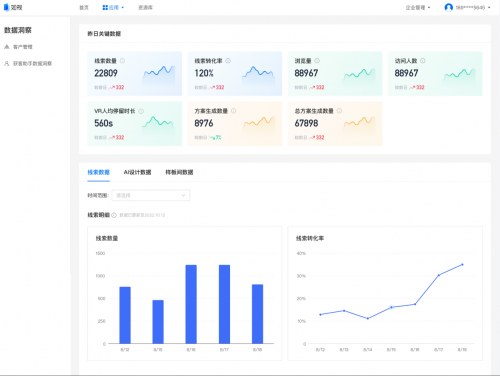The image size is (500, 376).
Task: Click the info icon beside 访问人数 card
Action: tap(423, 61)
